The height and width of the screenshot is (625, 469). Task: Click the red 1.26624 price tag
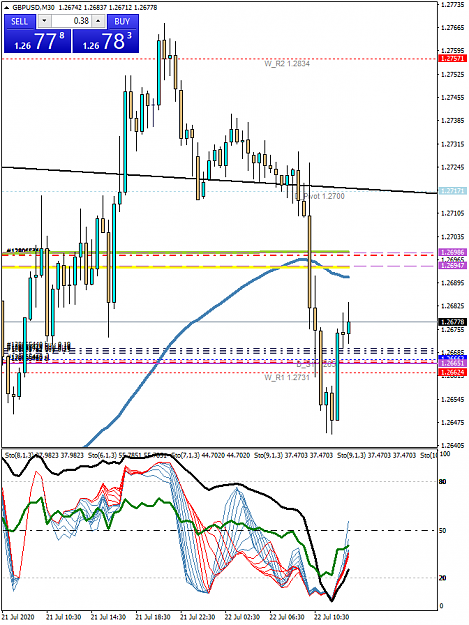(452, 372)
